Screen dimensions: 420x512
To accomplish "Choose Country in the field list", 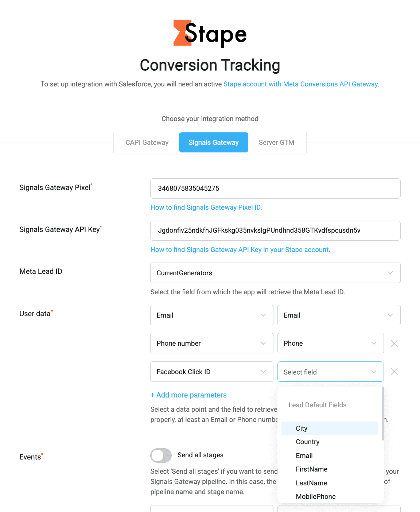I will tap(307, 442).
